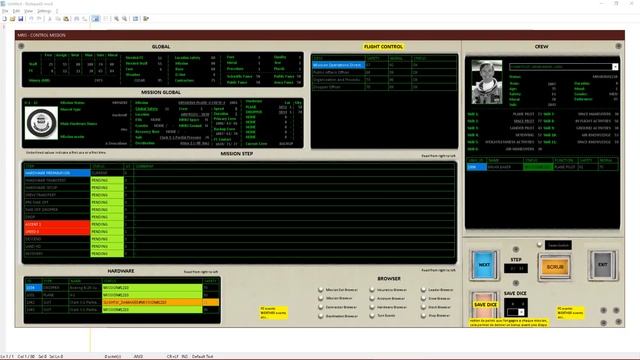Click the Open file toolbar icon
Screen dimensions: 640x360
(12, 19)
